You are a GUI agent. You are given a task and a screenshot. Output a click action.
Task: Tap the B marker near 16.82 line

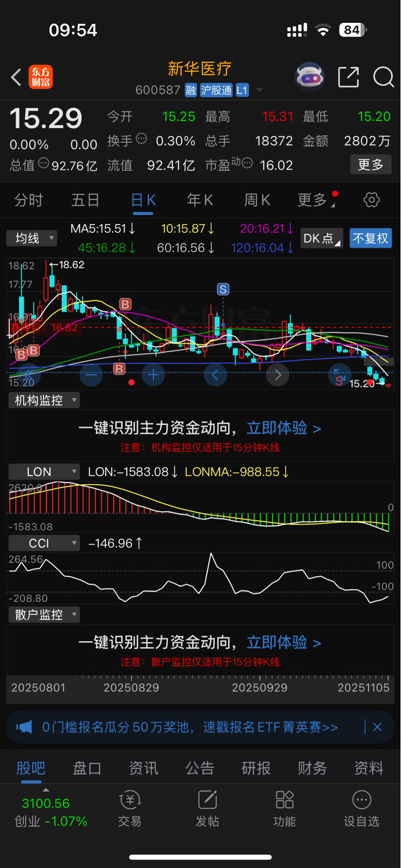pos(125,304)
